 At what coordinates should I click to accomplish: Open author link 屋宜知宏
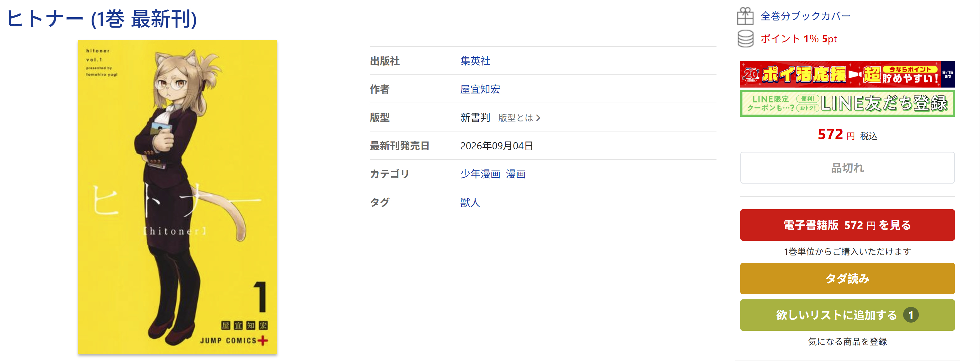pos(480,89)
